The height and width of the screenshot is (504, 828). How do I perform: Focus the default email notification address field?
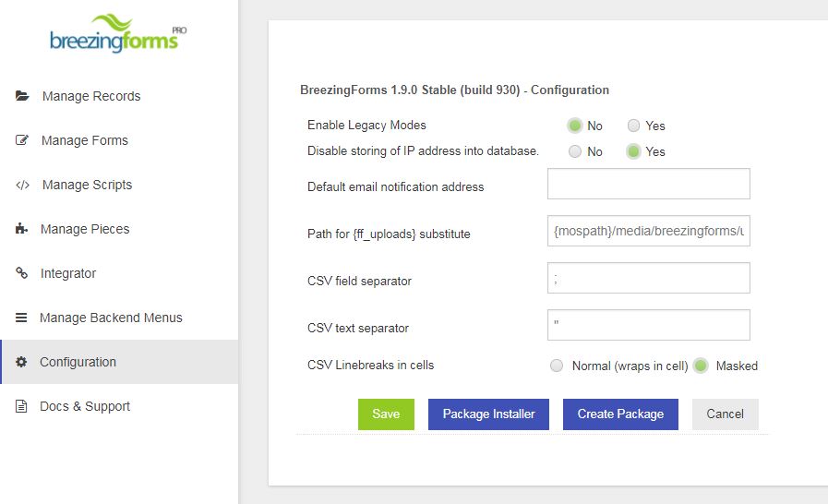(648, 184)
